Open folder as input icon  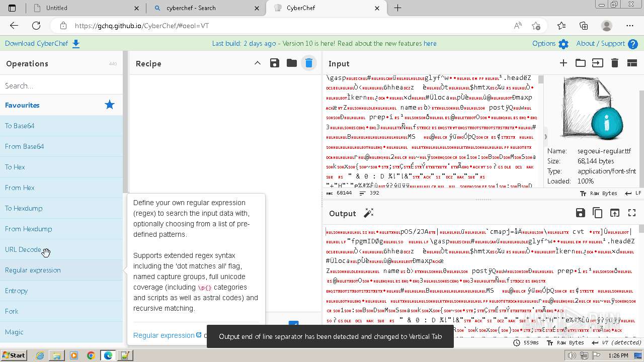pyautogui.click(x=581, y=63)
